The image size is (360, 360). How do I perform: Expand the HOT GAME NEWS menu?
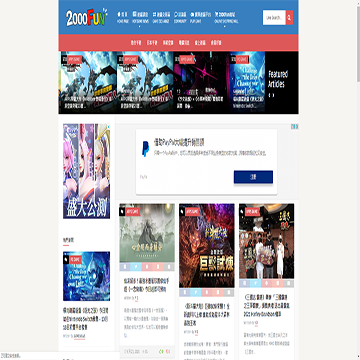[140, 17]
